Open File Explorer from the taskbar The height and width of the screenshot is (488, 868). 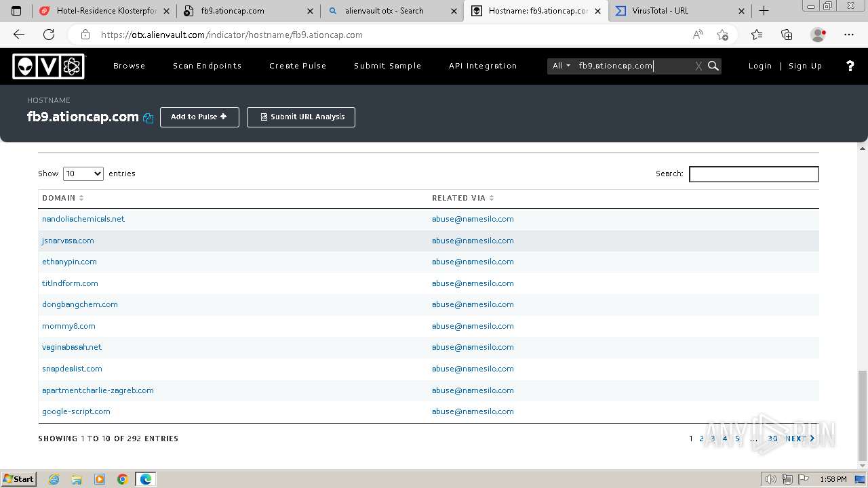pos(77,479)
